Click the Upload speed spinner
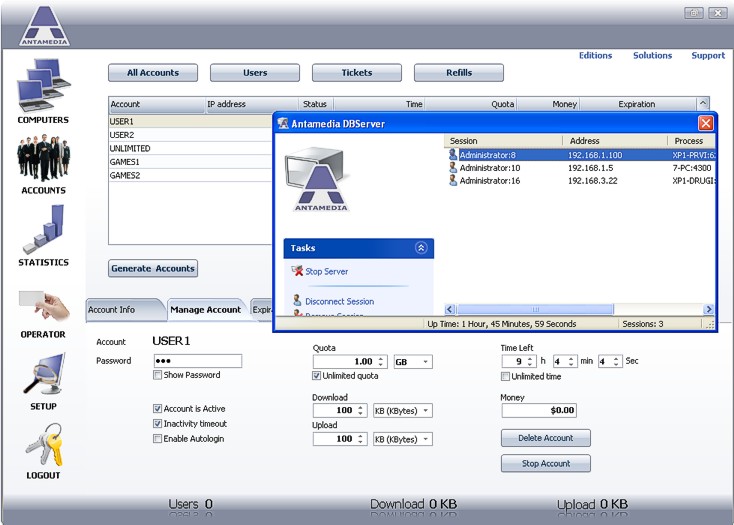This screenshot has width=734, height=525. pyautogui.click(x=360, y=439)
